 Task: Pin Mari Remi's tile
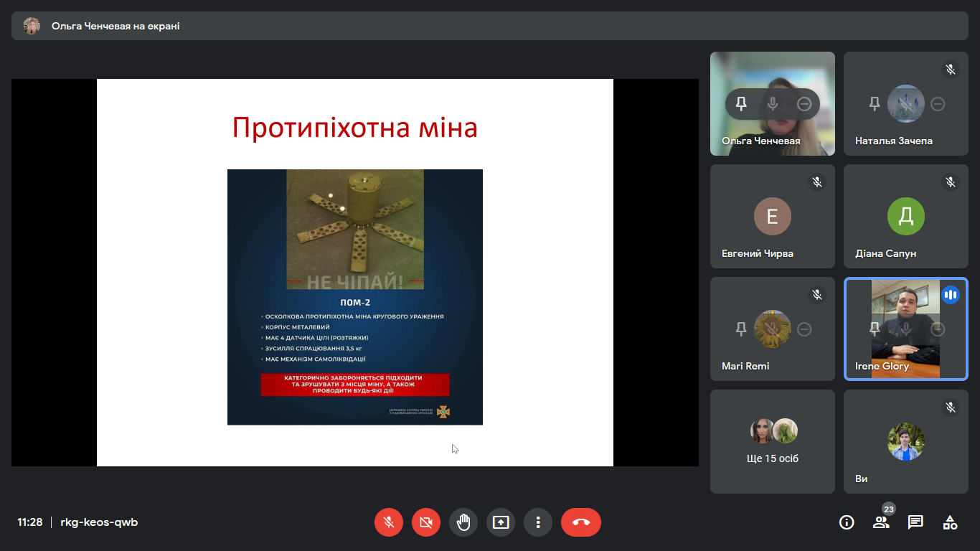[x=741, y=329]
